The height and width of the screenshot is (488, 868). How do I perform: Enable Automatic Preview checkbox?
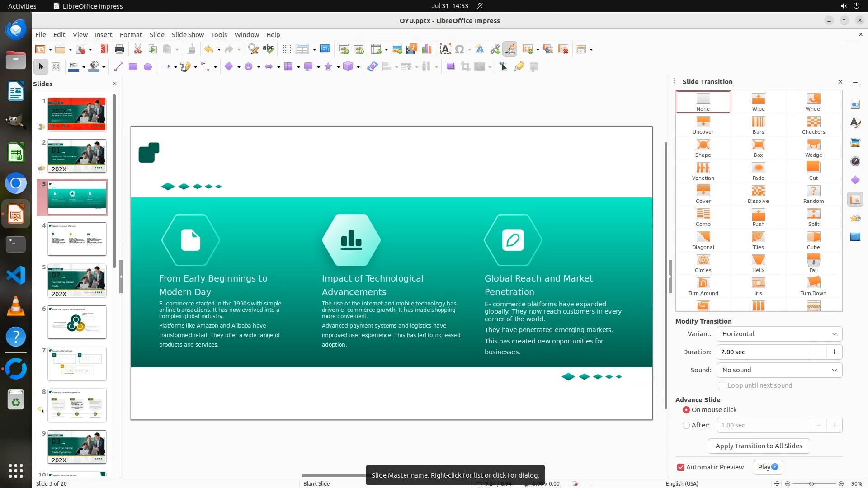click(x=681, y=467)
